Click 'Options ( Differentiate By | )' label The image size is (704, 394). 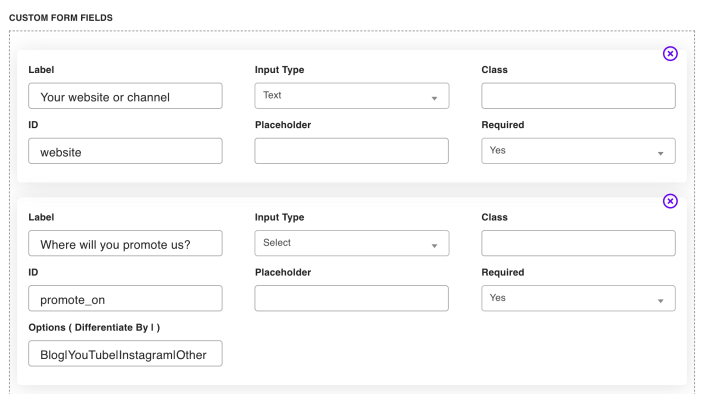(x=94, y=328)
